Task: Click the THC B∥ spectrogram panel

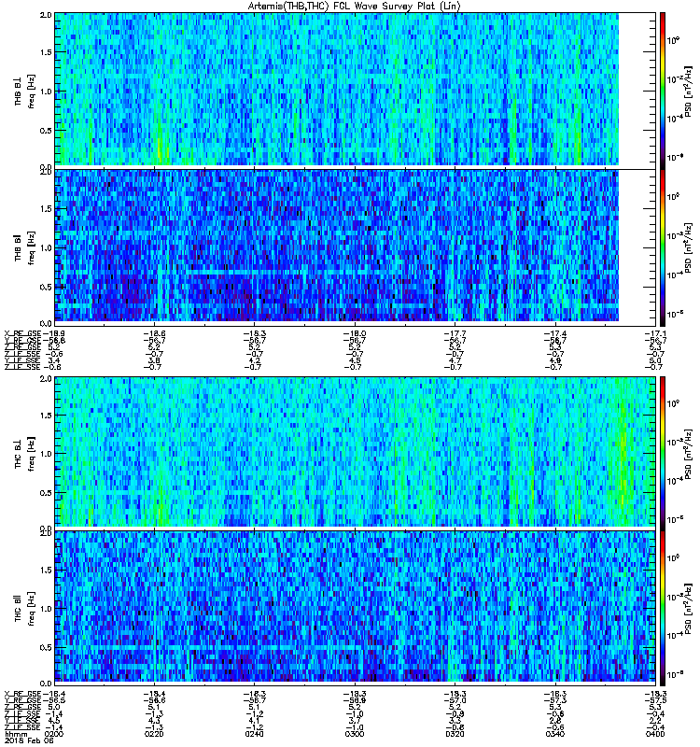Action: [356, 607]
